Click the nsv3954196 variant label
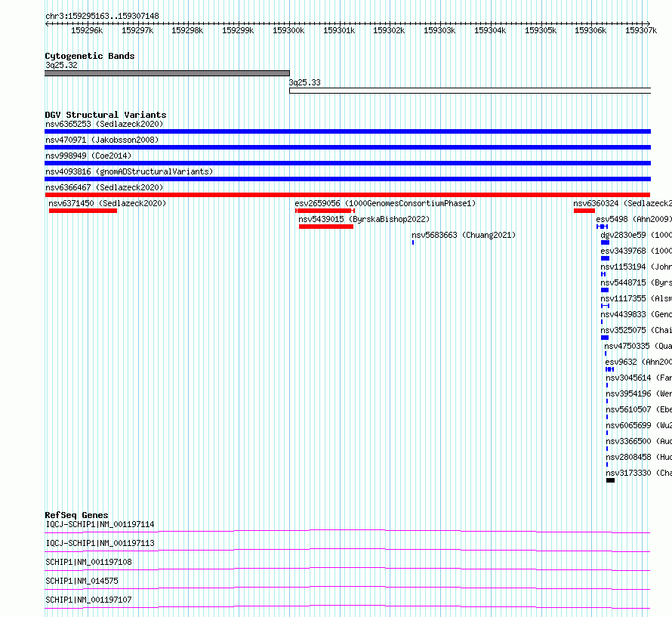672x617 pixels. pyautogui.click(x=639, y=393)
